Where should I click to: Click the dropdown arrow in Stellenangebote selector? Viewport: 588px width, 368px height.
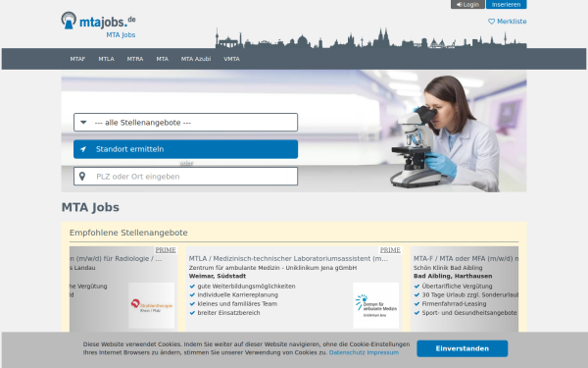click(x=83, y=123)
